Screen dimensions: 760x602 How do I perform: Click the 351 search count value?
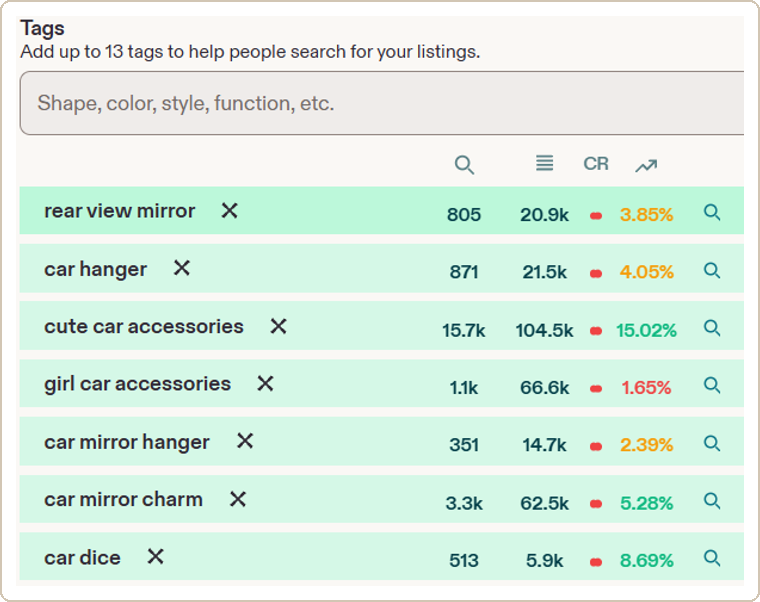[464, 445]
